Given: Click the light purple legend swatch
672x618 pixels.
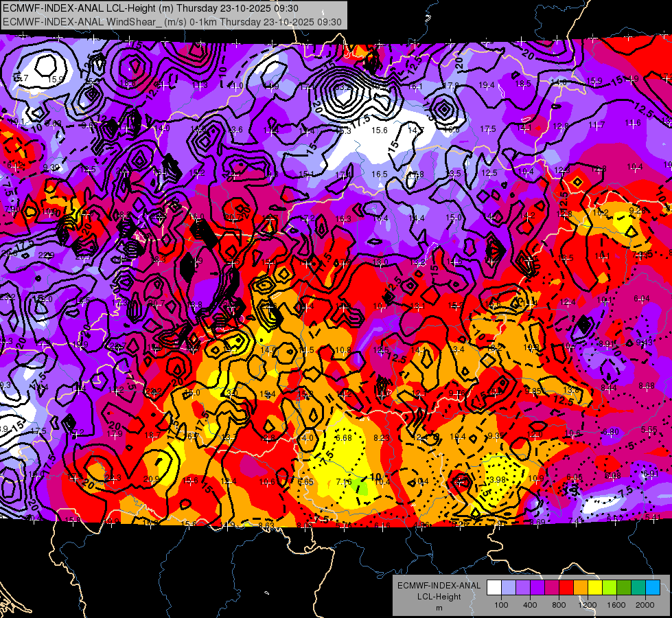Looking at the screenshot, I should [523, 588].
